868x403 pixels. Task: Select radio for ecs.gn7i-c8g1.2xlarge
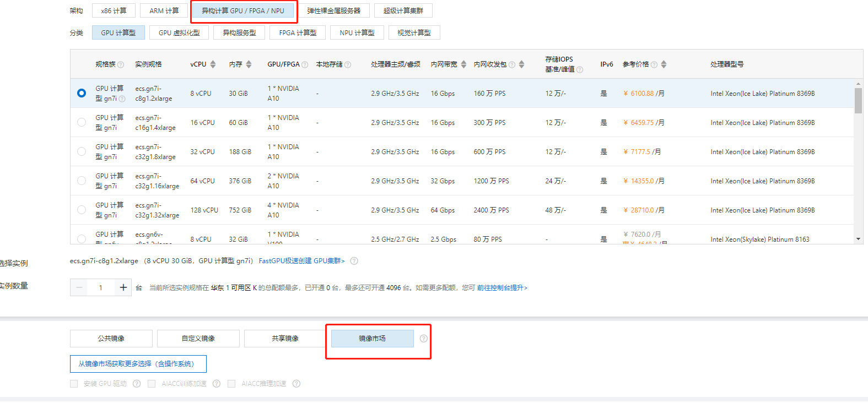(x=82, y=93)
